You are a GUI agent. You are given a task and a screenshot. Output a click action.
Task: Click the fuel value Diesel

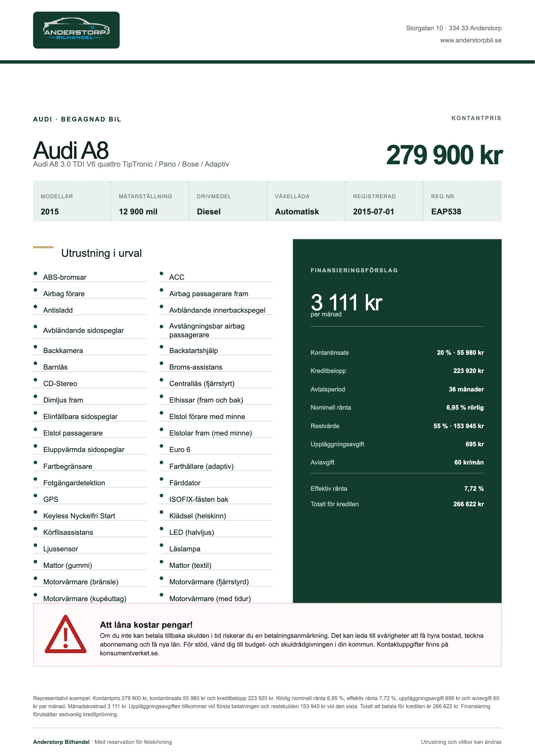pyautogui.click(x=209, y=212)
